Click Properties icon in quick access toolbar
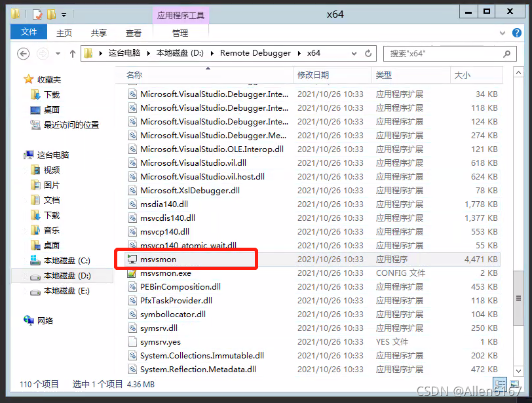 click(37, 14)
